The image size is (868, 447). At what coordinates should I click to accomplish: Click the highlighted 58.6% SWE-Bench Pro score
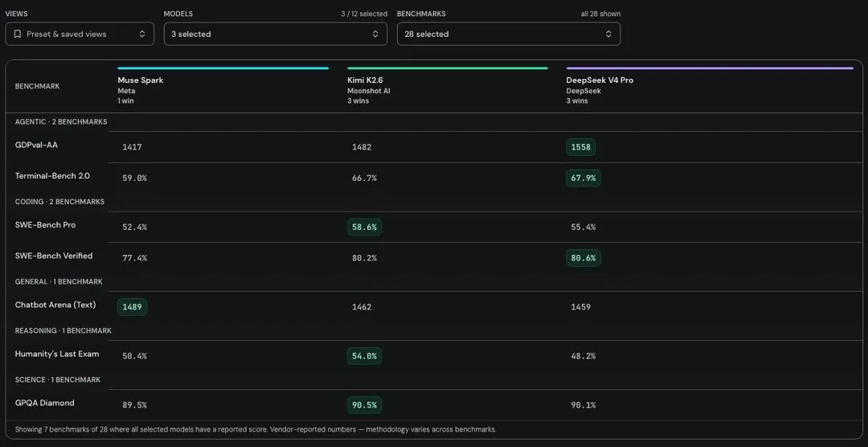point(364,227)
